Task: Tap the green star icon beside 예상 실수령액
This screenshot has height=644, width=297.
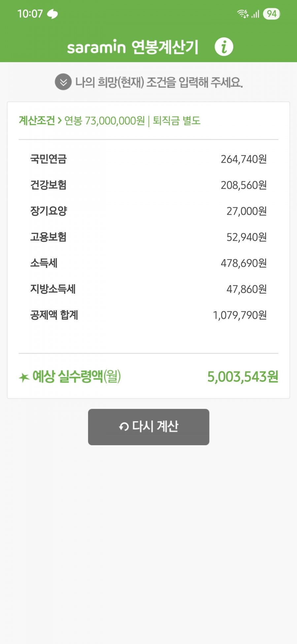Action: click(x=24, y=377)
